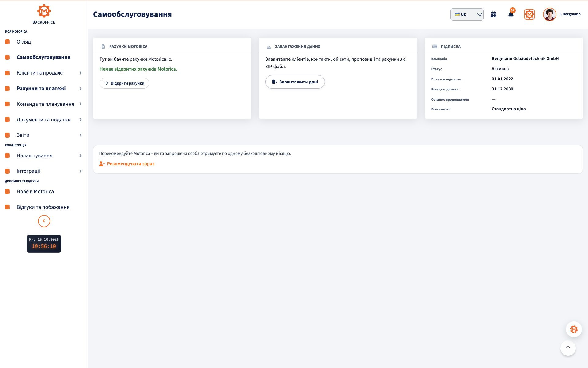This screenshot has width=588, height=368.
Task: Click the orange icon beside Налаштування
Action: coord(7,155)
